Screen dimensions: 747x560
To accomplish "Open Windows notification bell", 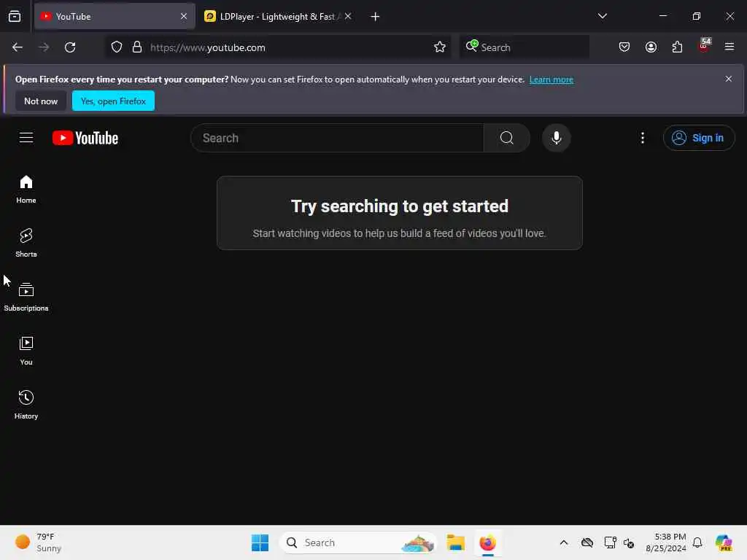I will click(697, 542).
